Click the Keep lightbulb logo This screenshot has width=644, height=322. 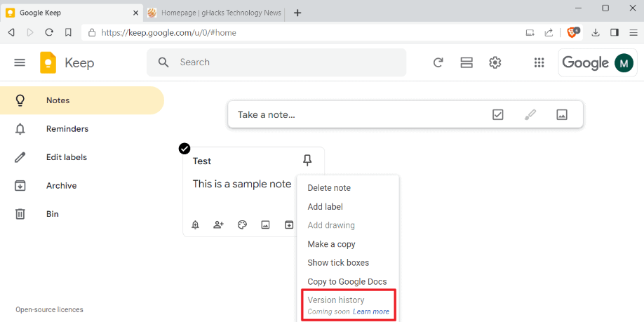point(48,63)
